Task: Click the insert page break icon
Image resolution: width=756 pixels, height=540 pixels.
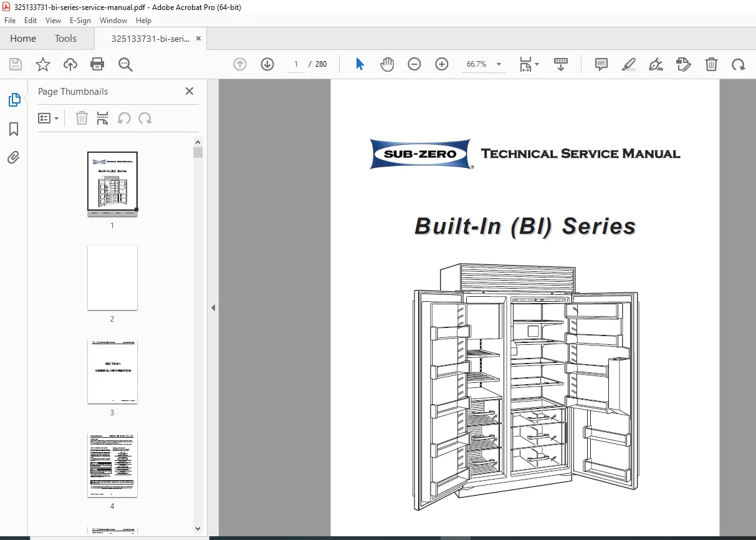Action: pos(103,118)
